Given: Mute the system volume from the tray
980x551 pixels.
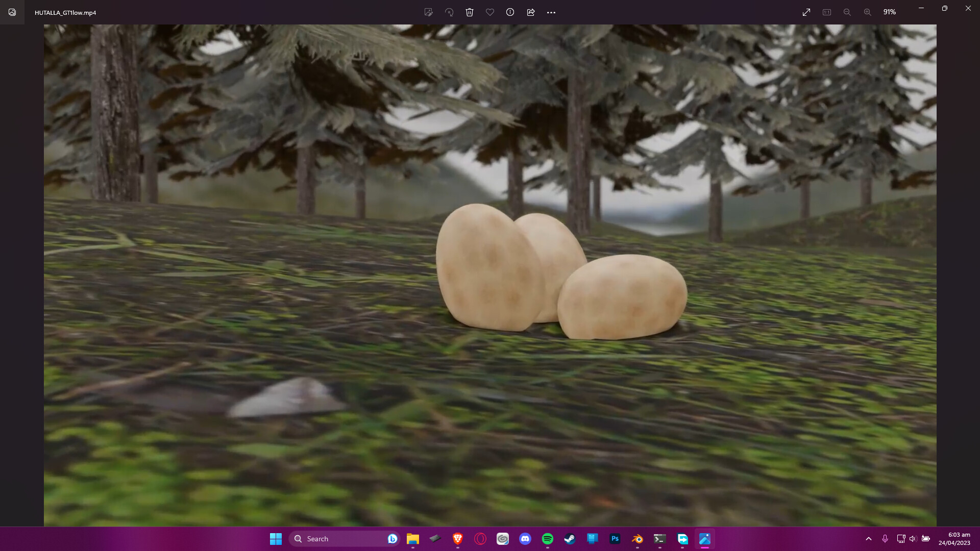Looking at the screenshot, I should click(913, 538).
